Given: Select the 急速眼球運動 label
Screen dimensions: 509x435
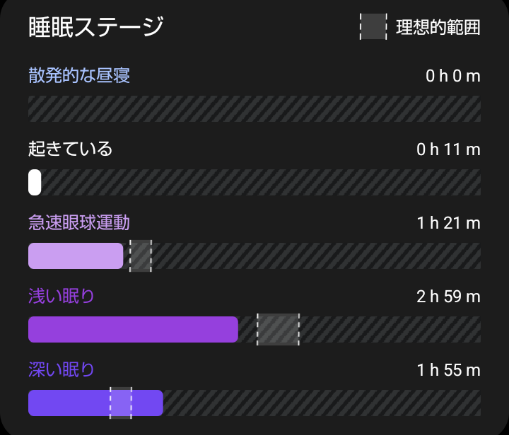Looking at the screenshot, I should (x=79, y=222).
